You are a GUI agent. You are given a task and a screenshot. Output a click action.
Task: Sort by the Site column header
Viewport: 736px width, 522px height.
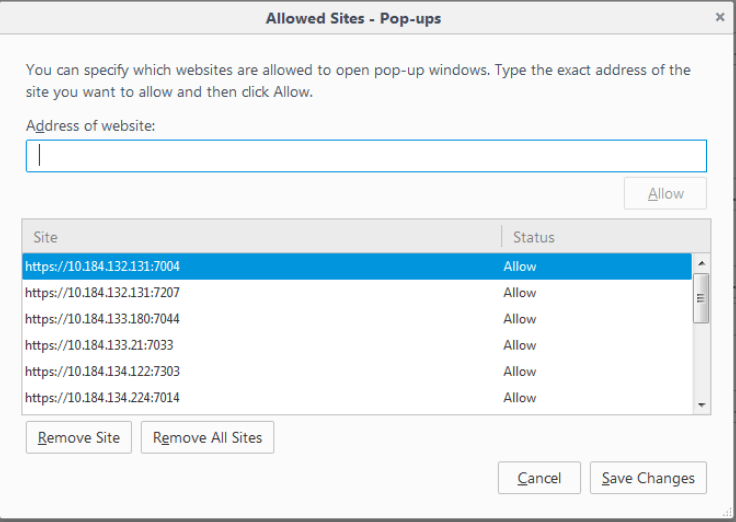(x=262, y=237)
